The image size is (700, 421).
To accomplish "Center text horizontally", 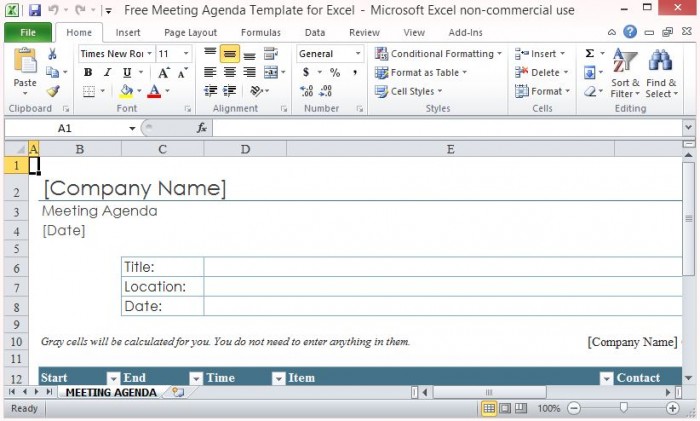I will [229, 72].
